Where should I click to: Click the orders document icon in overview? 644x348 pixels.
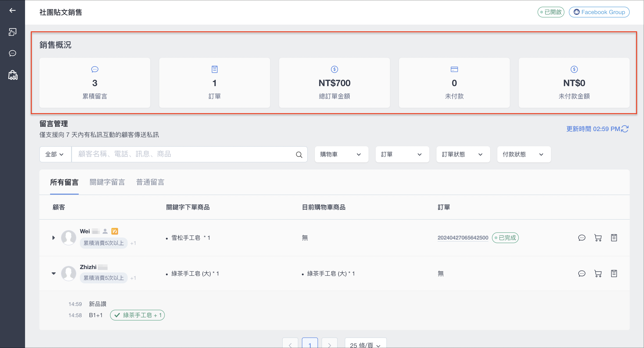click(214, 69)
